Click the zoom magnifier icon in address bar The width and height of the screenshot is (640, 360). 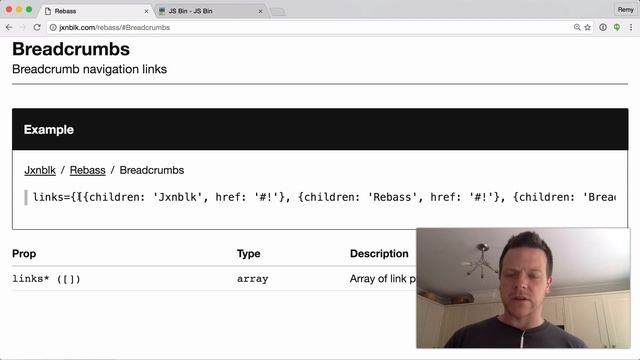point(577,27)
